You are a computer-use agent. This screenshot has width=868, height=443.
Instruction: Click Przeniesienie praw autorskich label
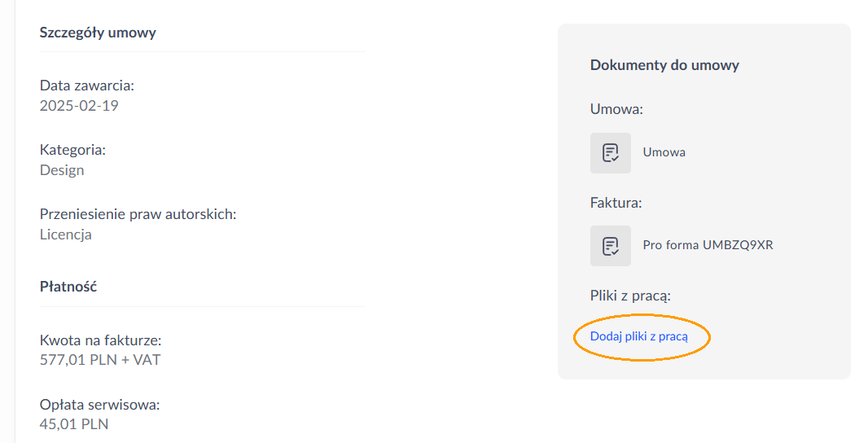(x=138, y=214)
